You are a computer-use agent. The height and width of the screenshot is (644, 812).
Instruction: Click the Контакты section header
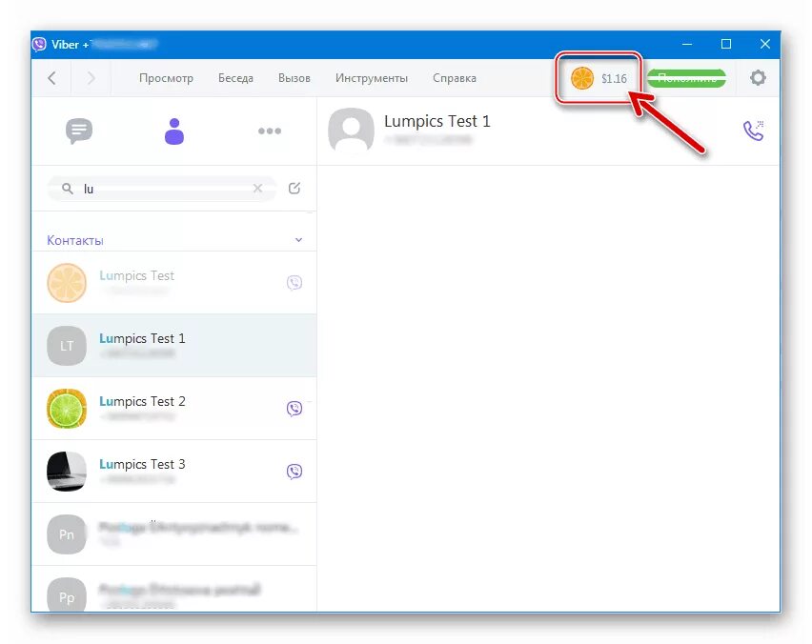coord(75,240)
